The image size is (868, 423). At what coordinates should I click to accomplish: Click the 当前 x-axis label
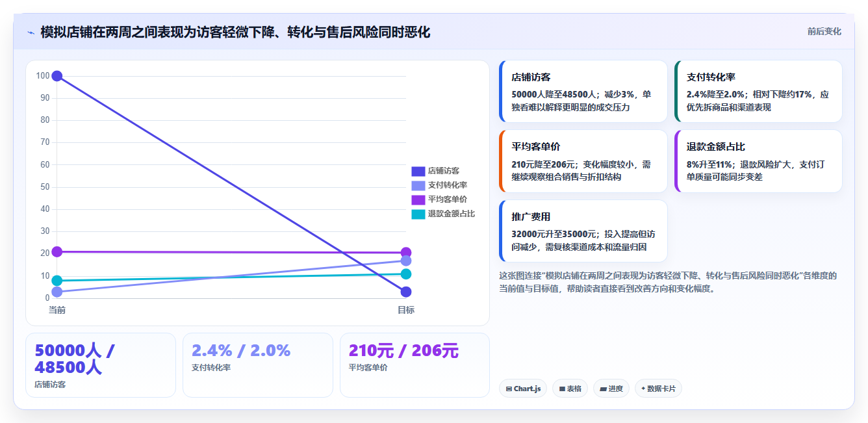(x=57, y=310)
